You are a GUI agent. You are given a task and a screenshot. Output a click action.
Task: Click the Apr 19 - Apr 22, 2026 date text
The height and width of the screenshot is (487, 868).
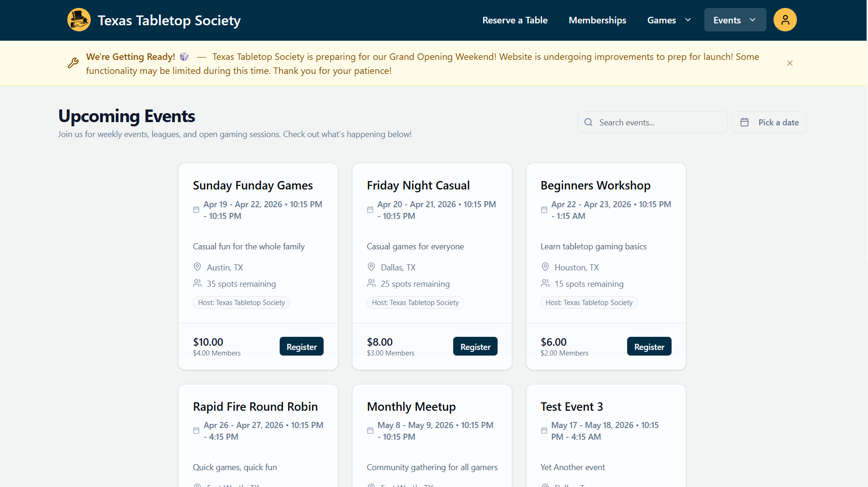point(243,204)
